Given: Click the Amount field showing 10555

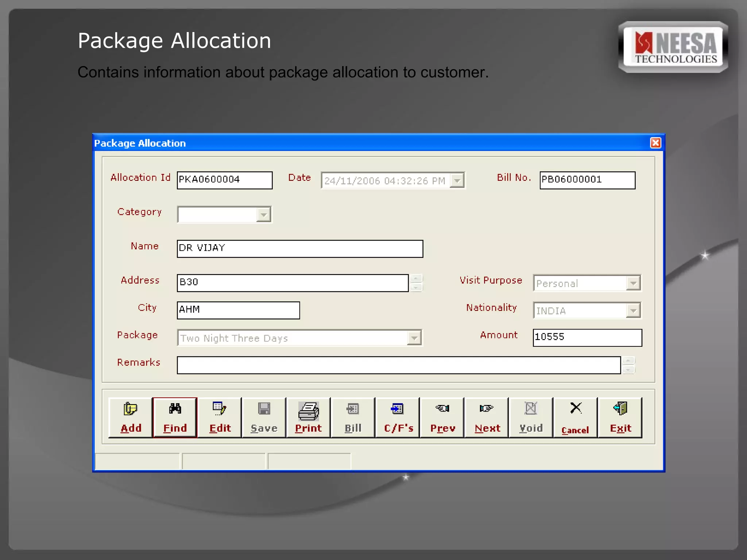Looking at the screenshot, I should [x=587, y=338].
